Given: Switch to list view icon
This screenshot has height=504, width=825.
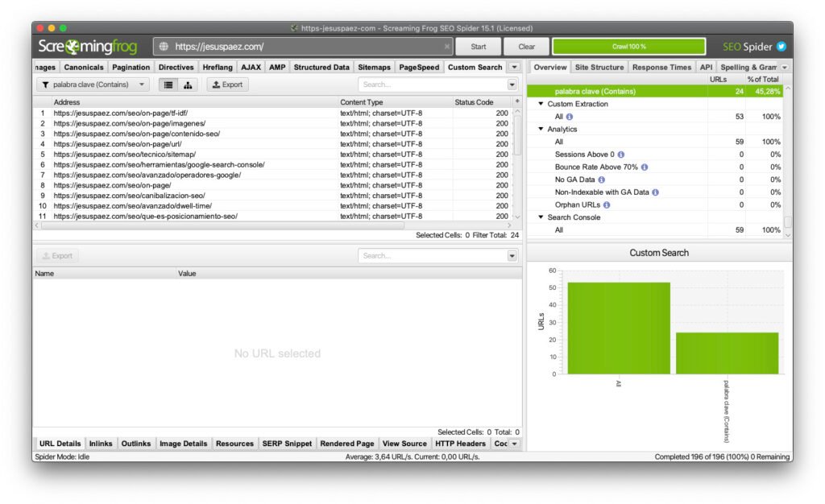Looking at the screenshot, I should click(x=168, y=85).
